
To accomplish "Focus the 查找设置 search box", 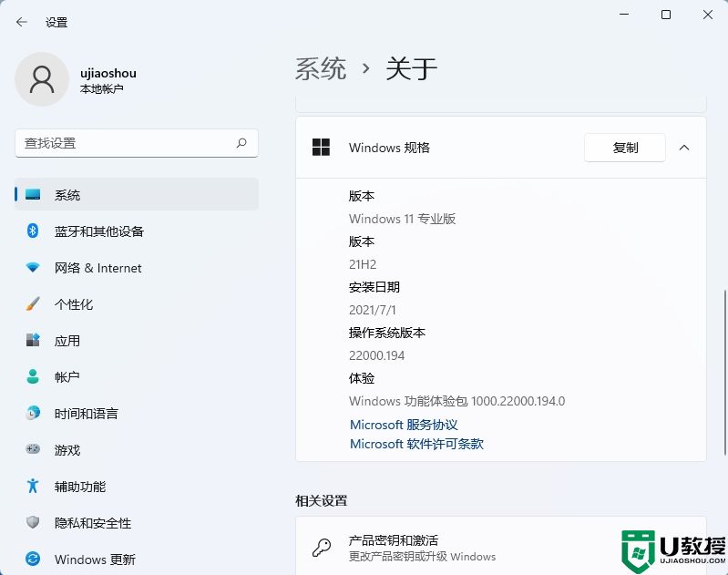I will (x=137, y=143).
